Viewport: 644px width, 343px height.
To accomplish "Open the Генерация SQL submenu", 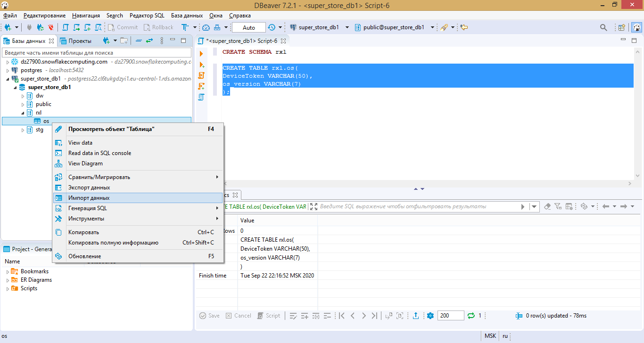I will point(138,208).
